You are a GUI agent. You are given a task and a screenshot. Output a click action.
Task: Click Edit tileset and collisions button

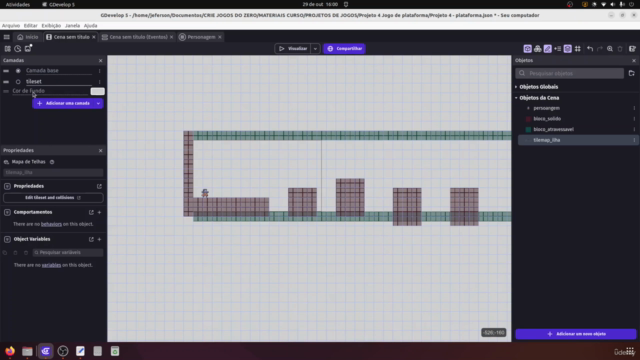(53, 198)
